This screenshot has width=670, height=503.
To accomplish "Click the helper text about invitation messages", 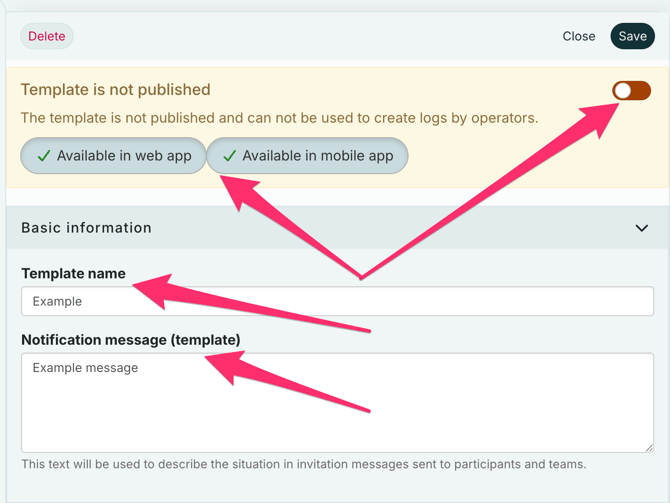I will (303, 464).
